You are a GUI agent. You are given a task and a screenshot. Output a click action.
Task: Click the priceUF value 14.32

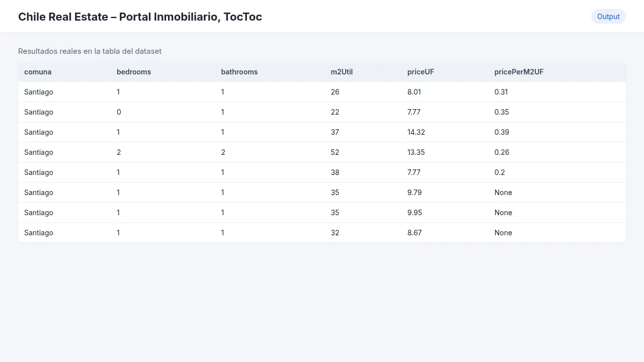coord(416,132)
